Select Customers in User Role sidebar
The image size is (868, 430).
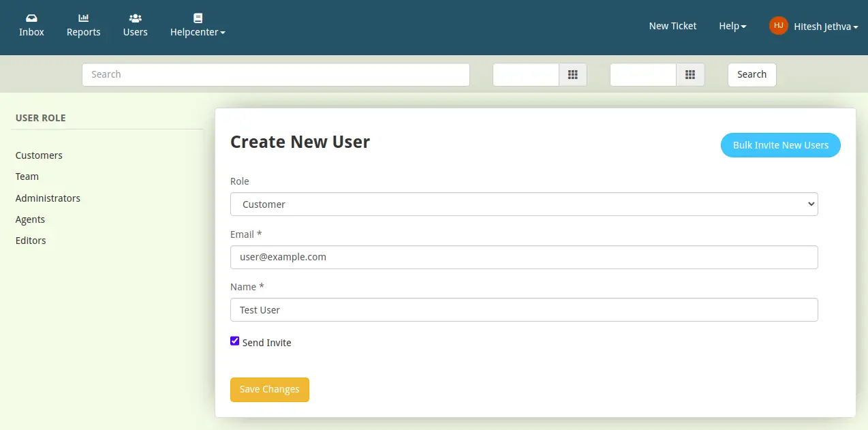point(39,155)
